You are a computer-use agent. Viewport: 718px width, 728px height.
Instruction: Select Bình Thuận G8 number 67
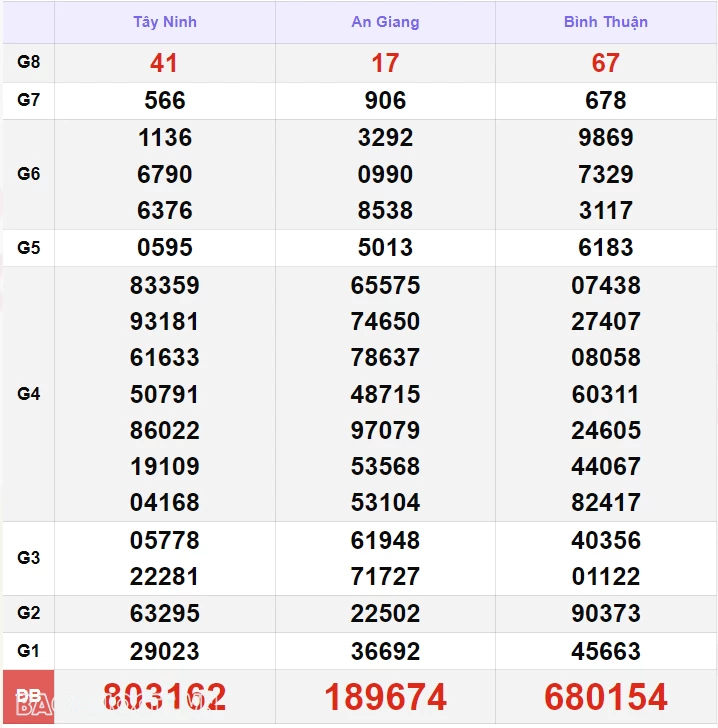[x=605, y=63]
